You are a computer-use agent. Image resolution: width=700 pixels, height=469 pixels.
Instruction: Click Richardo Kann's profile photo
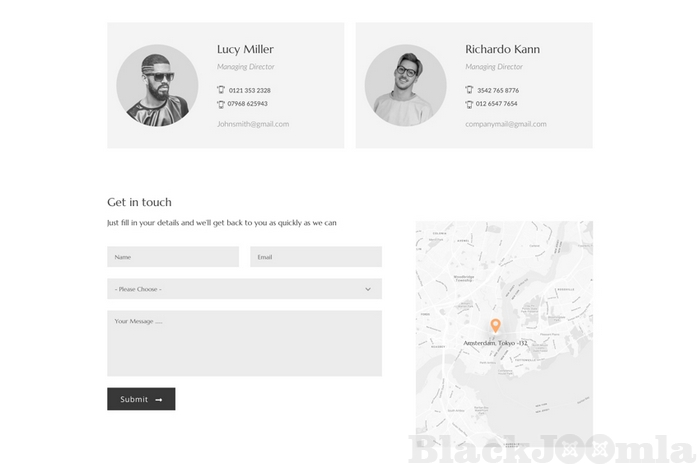pos(405,85)
